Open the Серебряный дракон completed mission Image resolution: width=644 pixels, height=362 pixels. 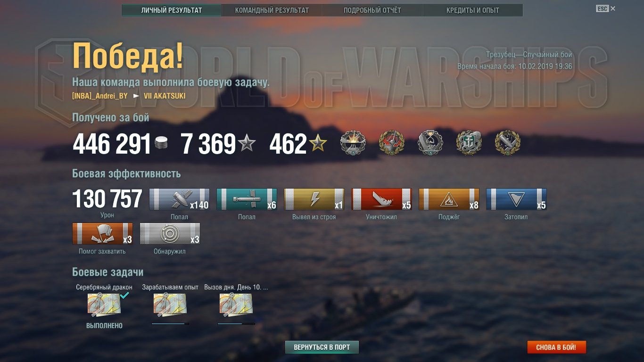tap(104, 304)
